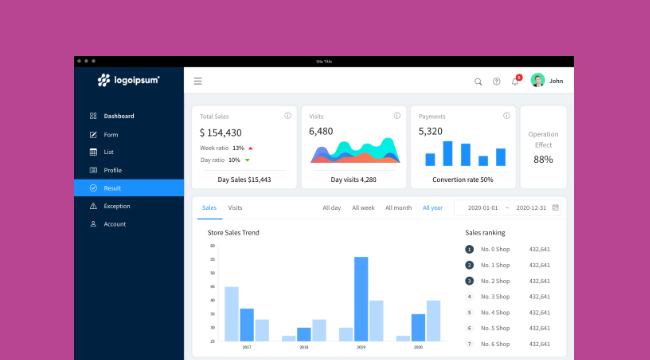This screenshot has width=650, height=360.
Task: Click No. 6 Shop ranking row
Action: tap(507, 344)
